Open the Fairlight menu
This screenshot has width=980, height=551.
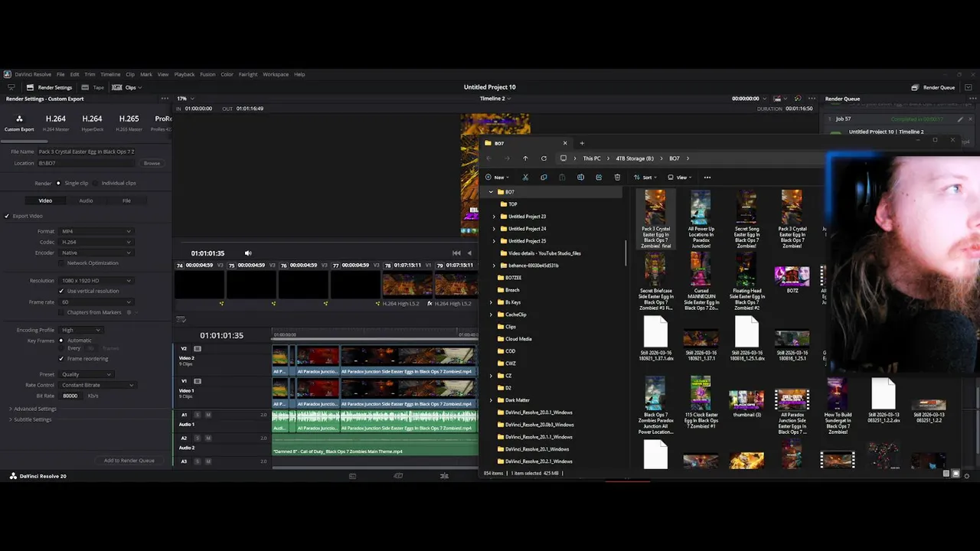pyautogui.click(x=248, y=74)
